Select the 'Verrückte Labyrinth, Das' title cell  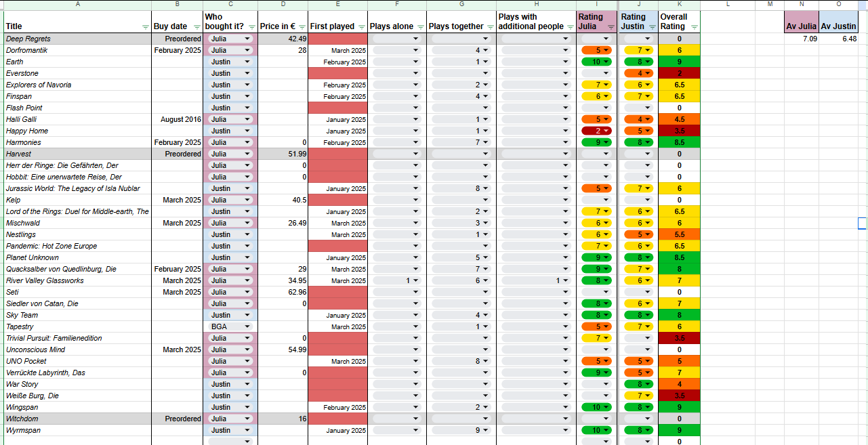tap(77, 373)
